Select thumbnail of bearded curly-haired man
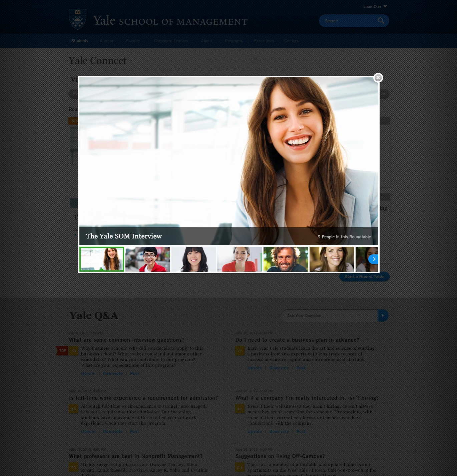The width and height of the screenshot is (457, 476). tap(286, 259)
